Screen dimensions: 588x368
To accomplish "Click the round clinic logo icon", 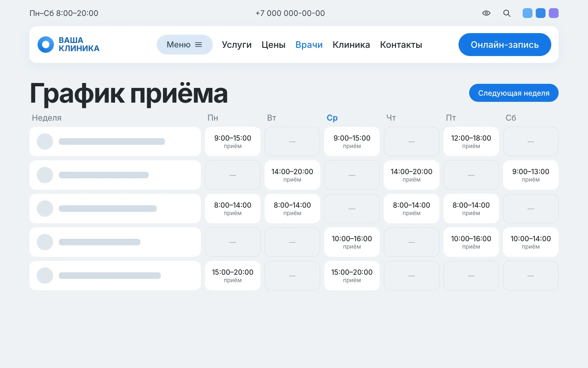I will point(46,45).
